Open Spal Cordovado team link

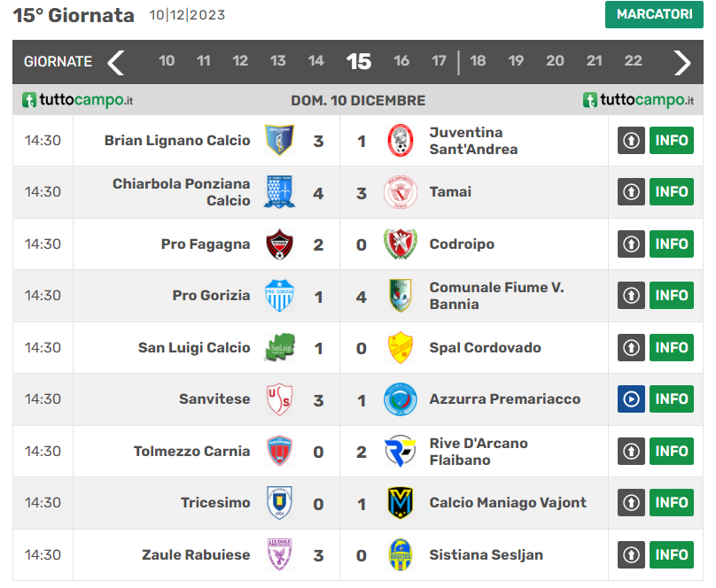coord(485,347)
